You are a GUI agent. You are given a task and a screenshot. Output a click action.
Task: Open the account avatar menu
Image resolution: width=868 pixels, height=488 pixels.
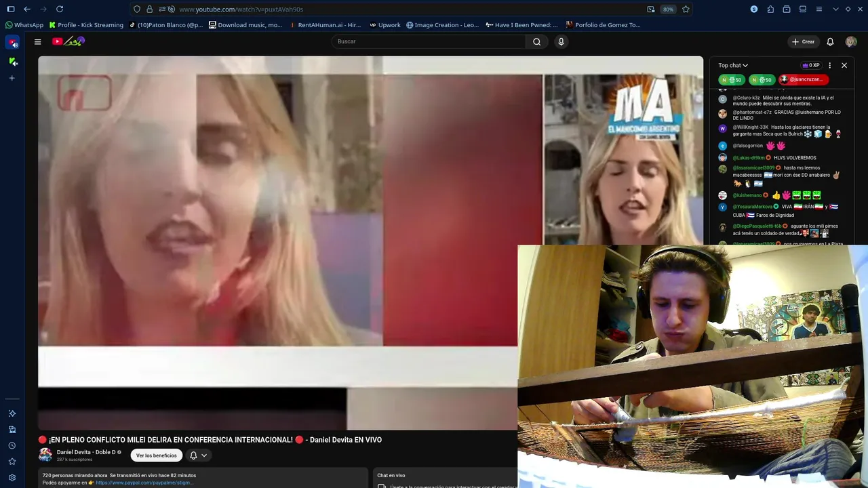pos(851,41)
